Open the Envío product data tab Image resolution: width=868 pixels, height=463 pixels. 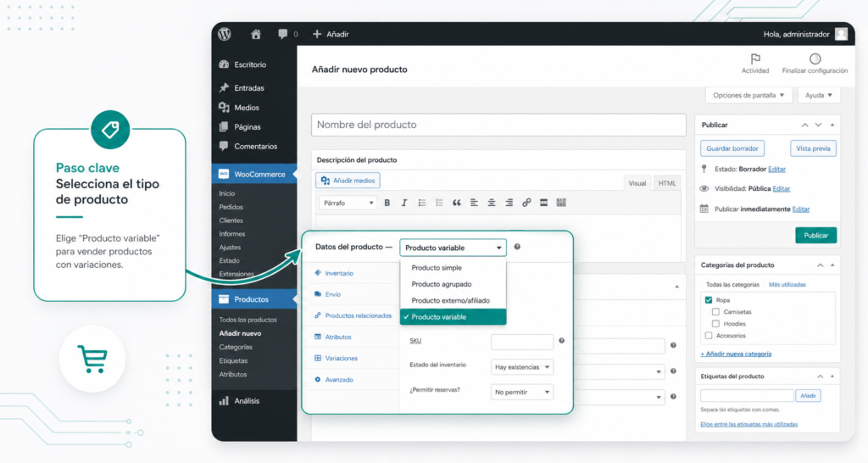coord(332,294)
